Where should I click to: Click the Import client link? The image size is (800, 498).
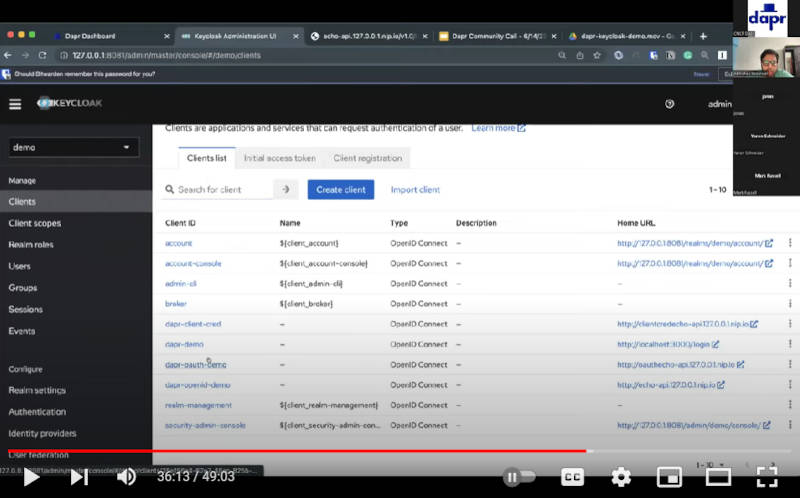click(415, 189)
